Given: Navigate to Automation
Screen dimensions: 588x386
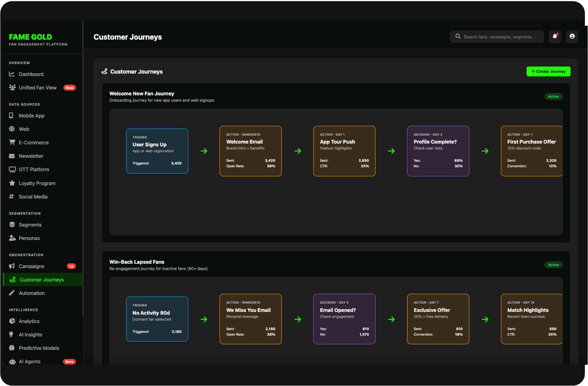Looking at the screenshot, I should (x=43, y=293).
